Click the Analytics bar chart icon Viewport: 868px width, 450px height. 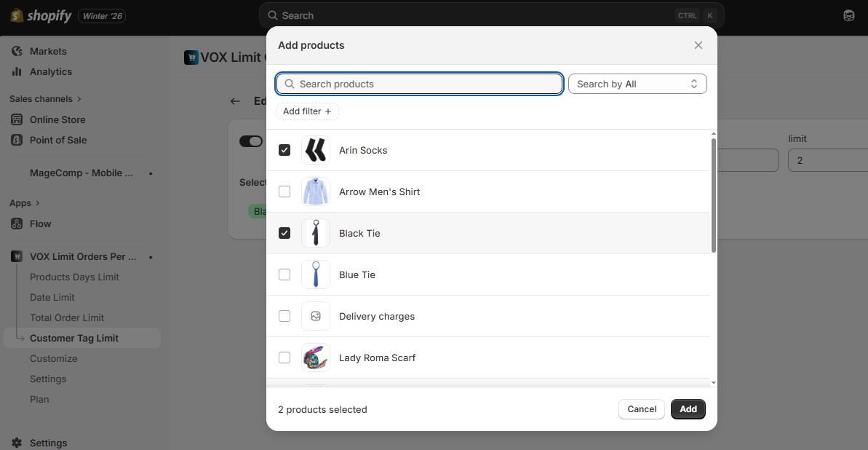[x=17, y=71]
